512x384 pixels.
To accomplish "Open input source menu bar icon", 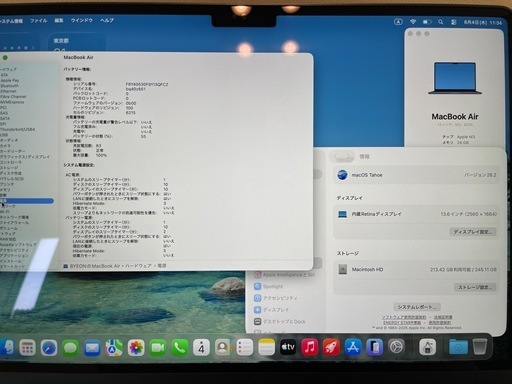I will (x=398, y=22).
